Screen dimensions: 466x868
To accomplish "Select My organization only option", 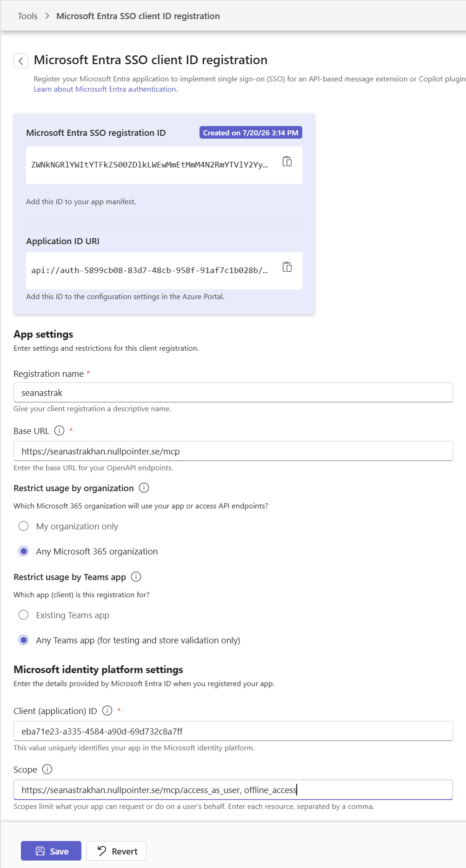I will click(x=24, y=526).
